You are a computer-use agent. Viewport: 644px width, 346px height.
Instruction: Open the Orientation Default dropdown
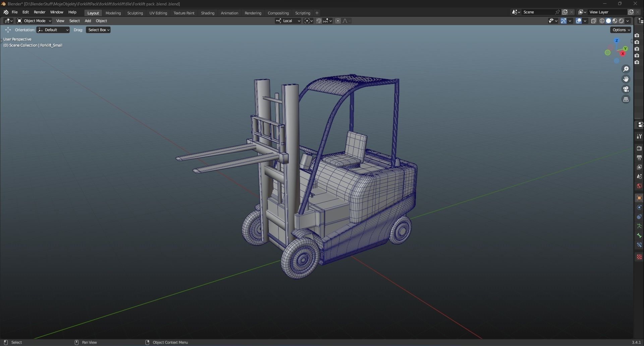tap(53, 30)
